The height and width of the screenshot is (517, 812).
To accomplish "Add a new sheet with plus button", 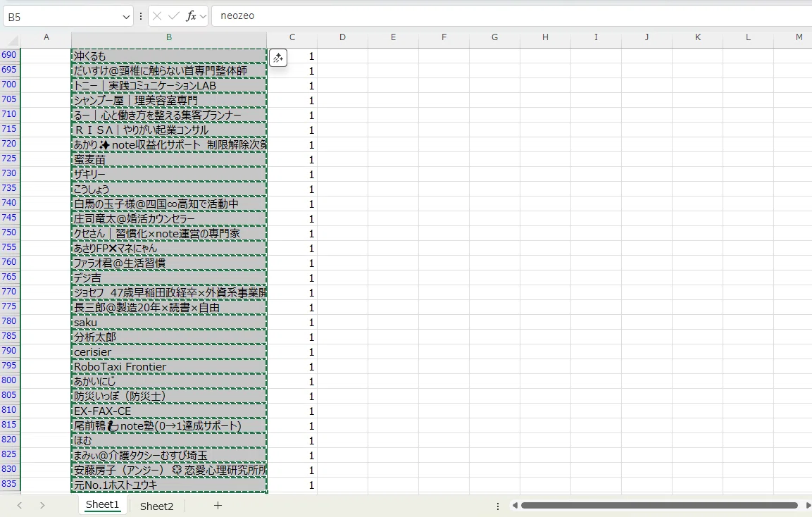I will [x=218, y=506].
